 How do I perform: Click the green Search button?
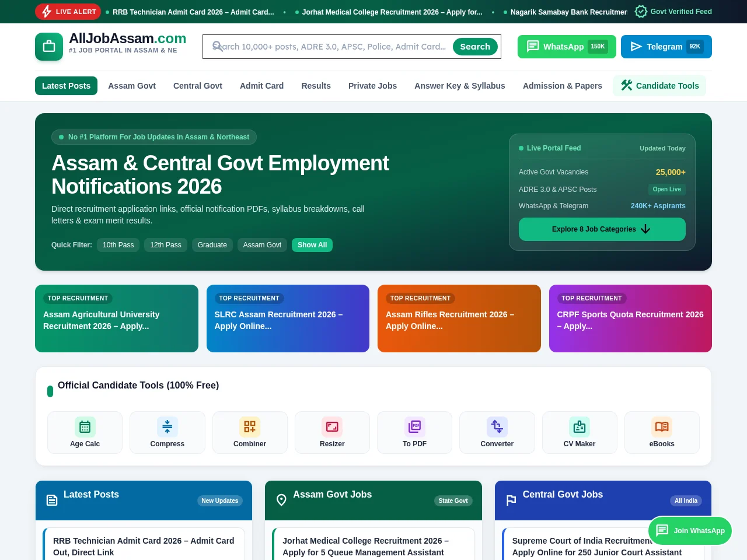coord(475,47)
